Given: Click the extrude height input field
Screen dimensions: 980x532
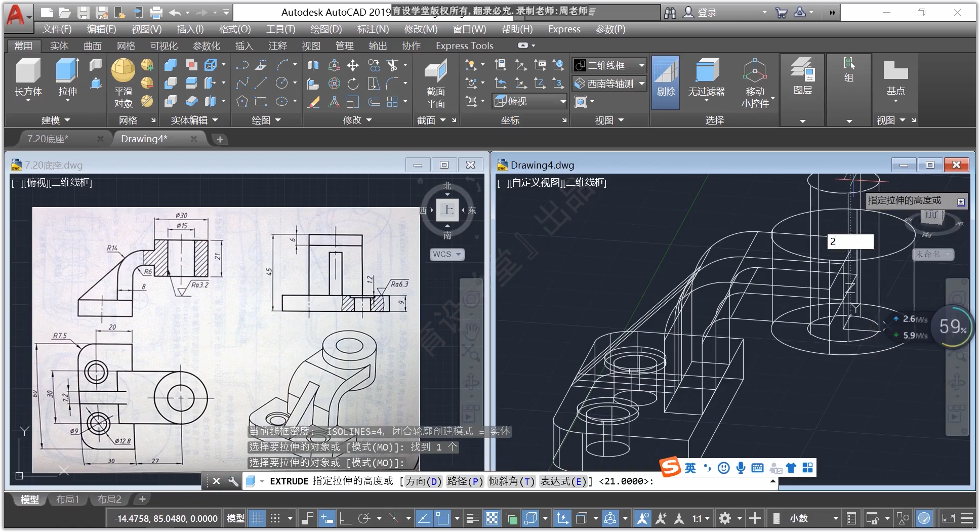Looking at the screenshot, I should pos(850,241).
